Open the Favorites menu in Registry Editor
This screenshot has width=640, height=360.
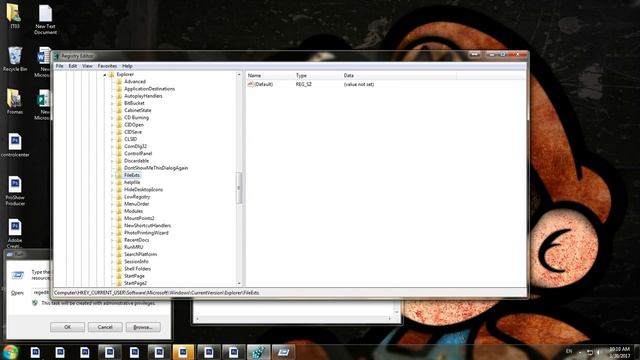point(107,66)
